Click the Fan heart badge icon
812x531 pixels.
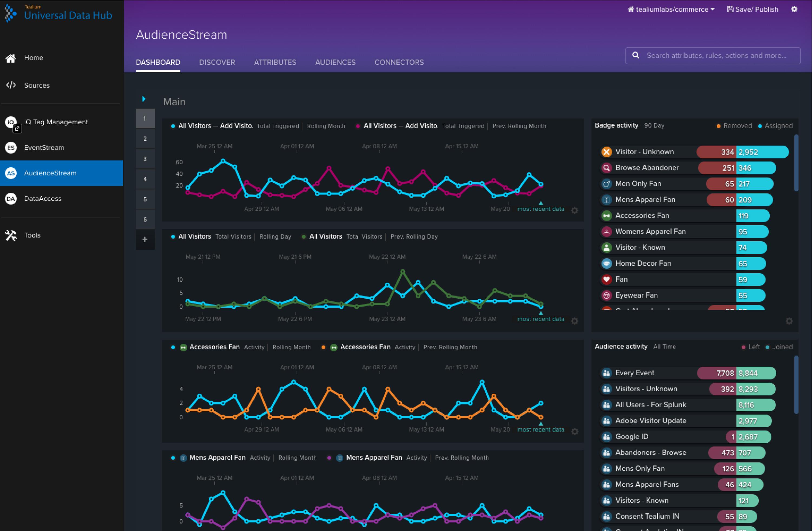pos(606,279)
